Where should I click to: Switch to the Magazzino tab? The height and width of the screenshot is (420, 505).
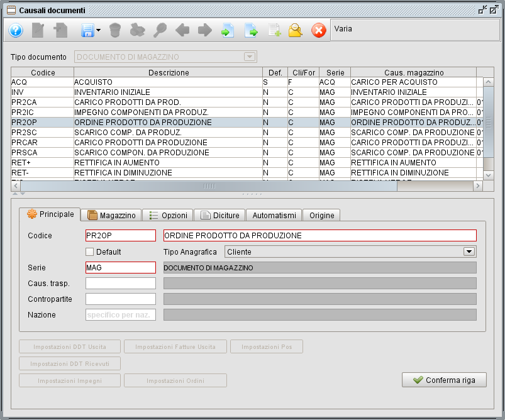point(111,214)
